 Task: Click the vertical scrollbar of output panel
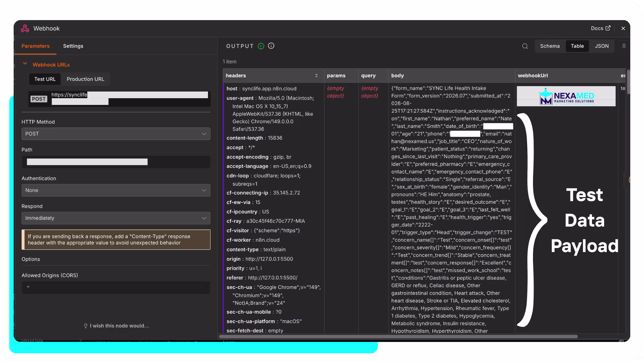click(628, 82)
